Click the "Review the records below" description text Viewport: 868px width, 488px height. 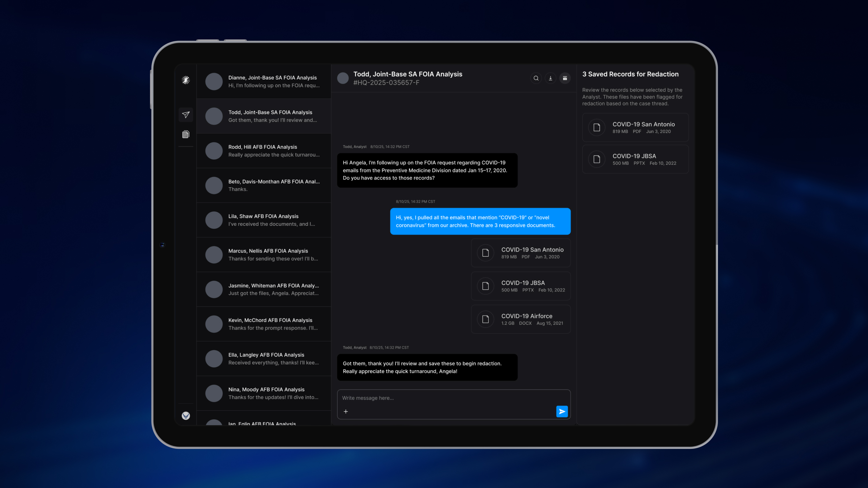tap(633, 97)
